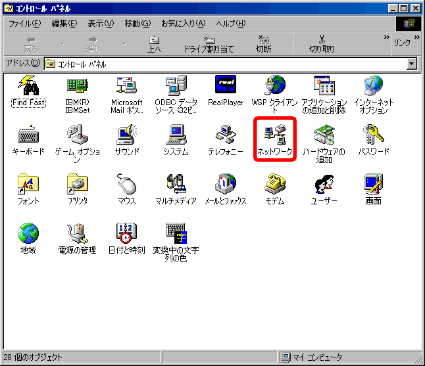
Task: Open ODBC データソース (32ビット) icon
Action: (176, 95)
